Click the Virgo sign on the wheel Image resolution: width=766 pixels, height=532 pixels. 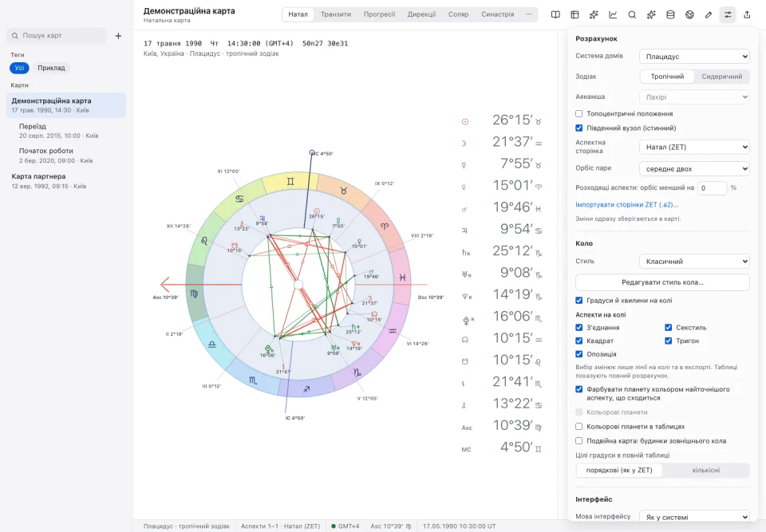coord(195,293)
